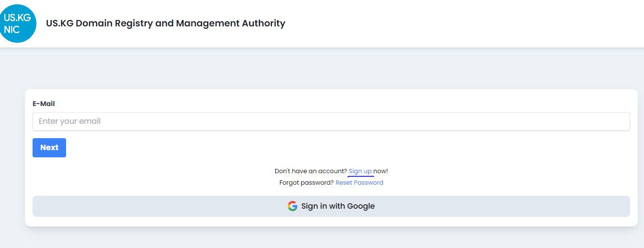This screenshot has height=248, width=644.
Task: Follow the Reset Password link
Action: coord(359,183)
